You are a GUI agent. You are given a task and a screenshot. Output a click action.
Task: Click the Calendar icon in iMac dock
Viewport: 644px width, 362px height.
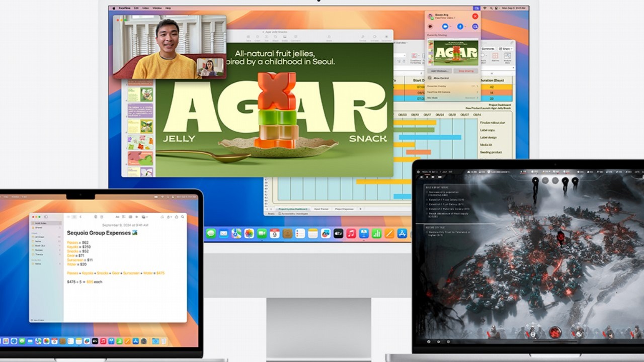[x=275, y=233]
